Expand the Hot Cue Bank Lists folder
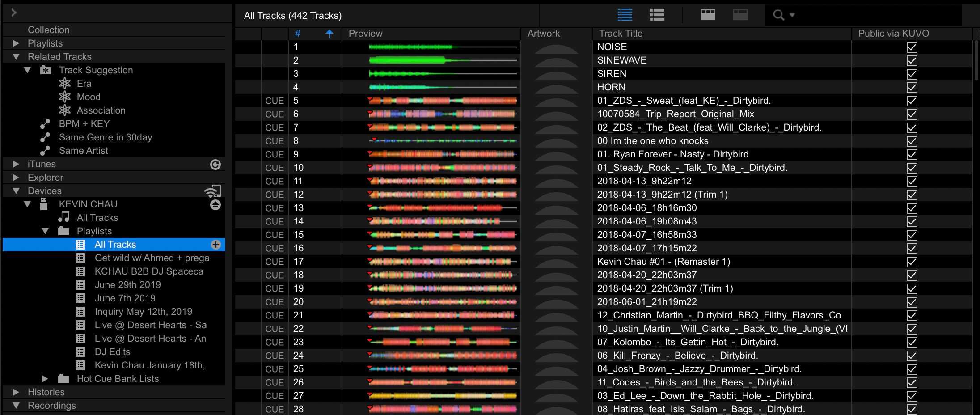 point(45,379)
